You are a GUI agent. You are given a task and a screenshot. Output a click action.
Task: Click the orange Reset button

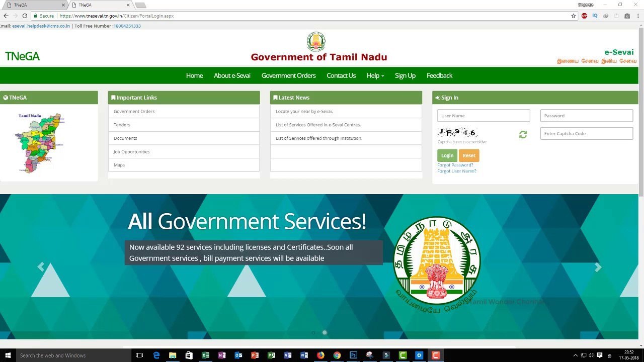coord(469,155)
